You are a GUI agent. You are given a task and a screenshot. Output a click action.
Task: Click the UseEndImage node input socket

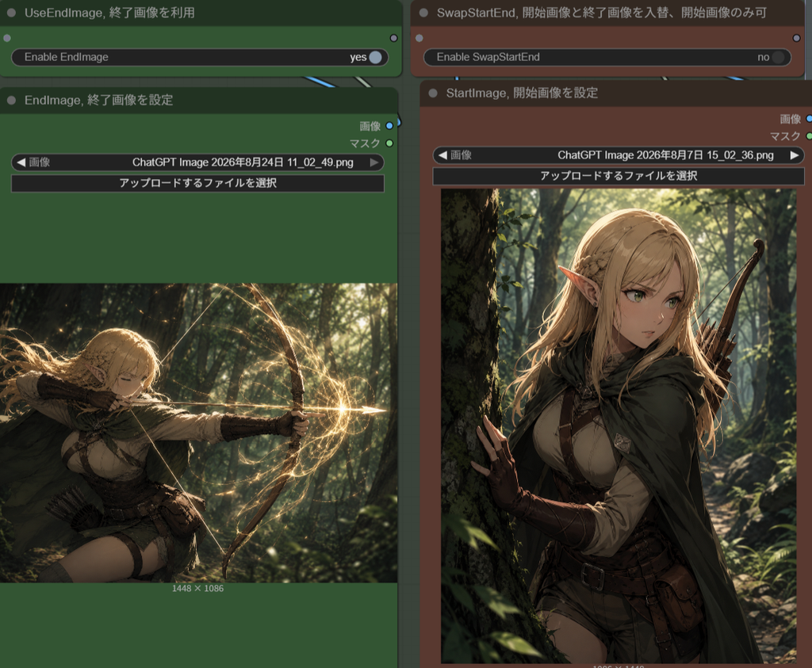[6, 38]
